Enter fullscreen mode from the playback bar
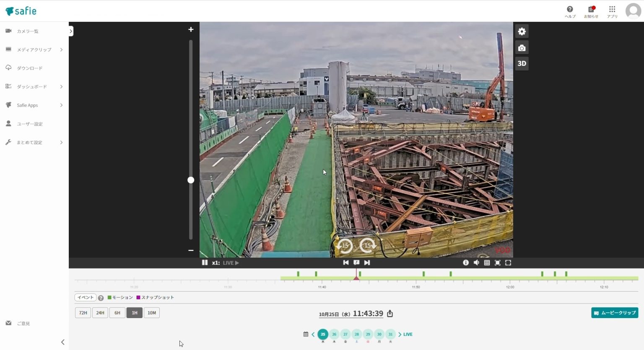 coord(508,262)
